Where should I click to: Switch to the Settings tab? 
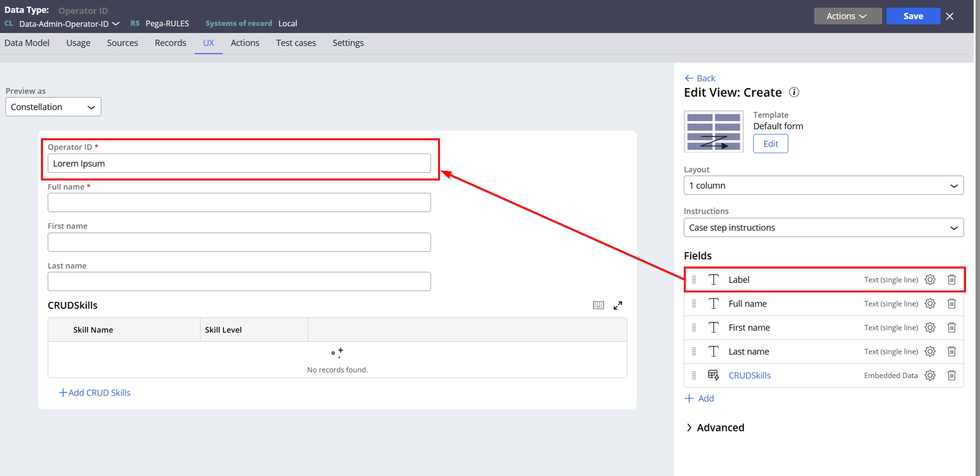pyautogui.click(x=348, y=43)
